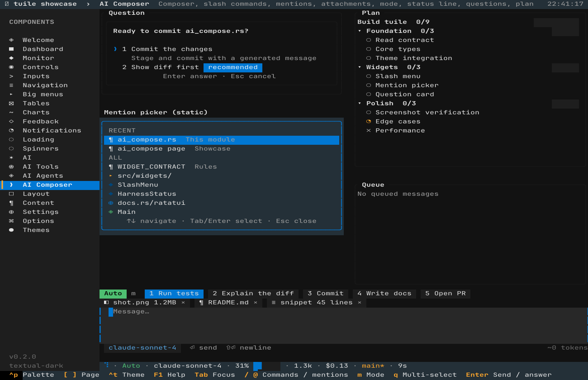Select WIDGET_CONTRACT in mention picker

222,167
